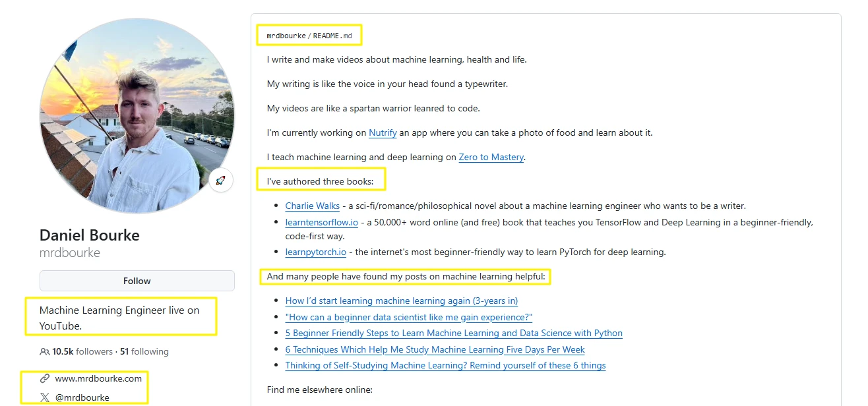868x406 pixels.
Task: Click the line "Find me elsewhere online:"
Action: tap(320, 390)
